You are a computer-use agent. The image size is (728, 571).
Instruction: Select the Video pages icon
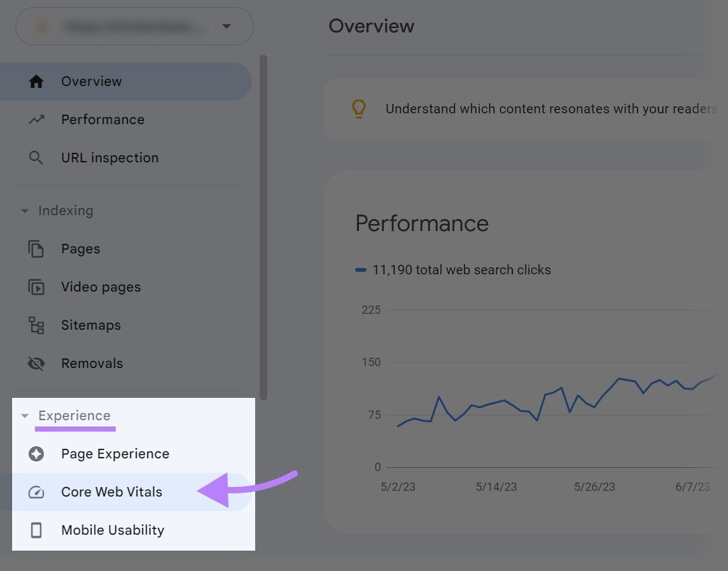(x=36, y=286)
